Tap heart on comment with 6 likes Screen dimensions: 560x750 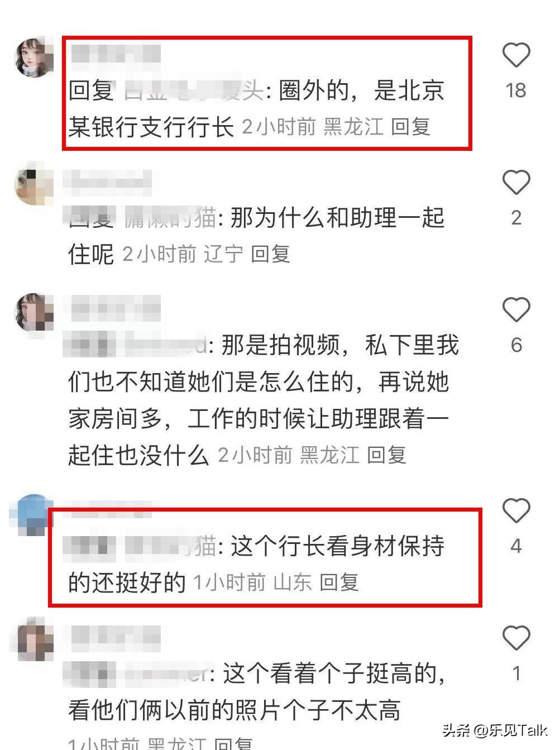click(516, 309)
